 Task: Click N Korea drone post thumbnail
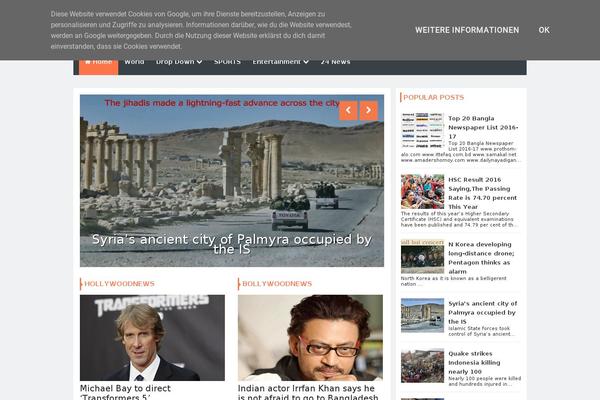(x=422, y=256)
